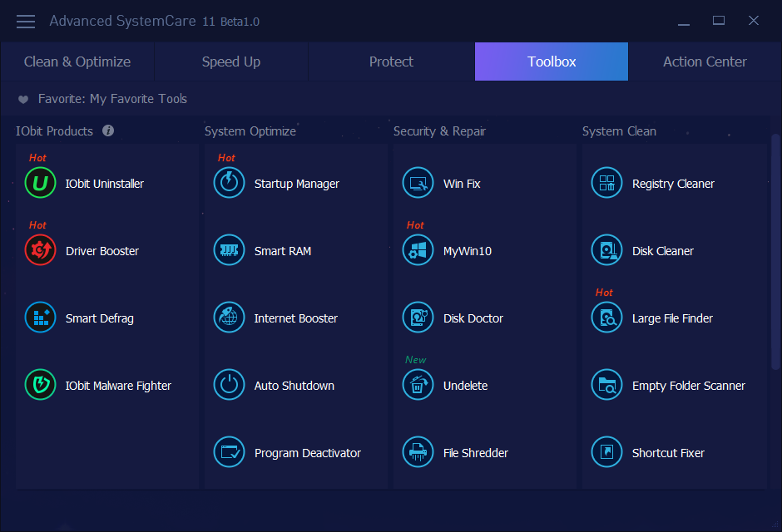Open the IObit Uninstaller tool icon
782x532 pixels.
pyautogui.click(x=40, y=184)
